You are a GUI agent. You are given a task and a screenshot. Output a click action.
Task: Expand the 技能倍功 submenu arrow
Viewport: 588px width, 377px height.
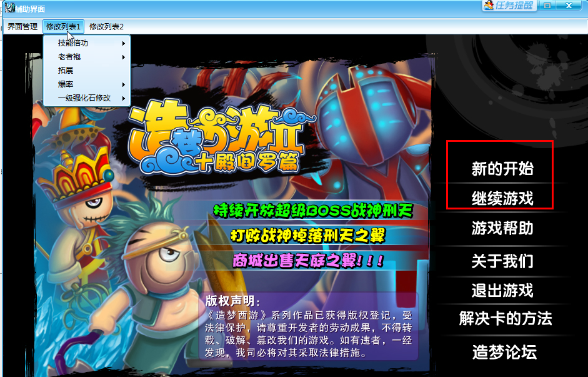pos(123,44)
